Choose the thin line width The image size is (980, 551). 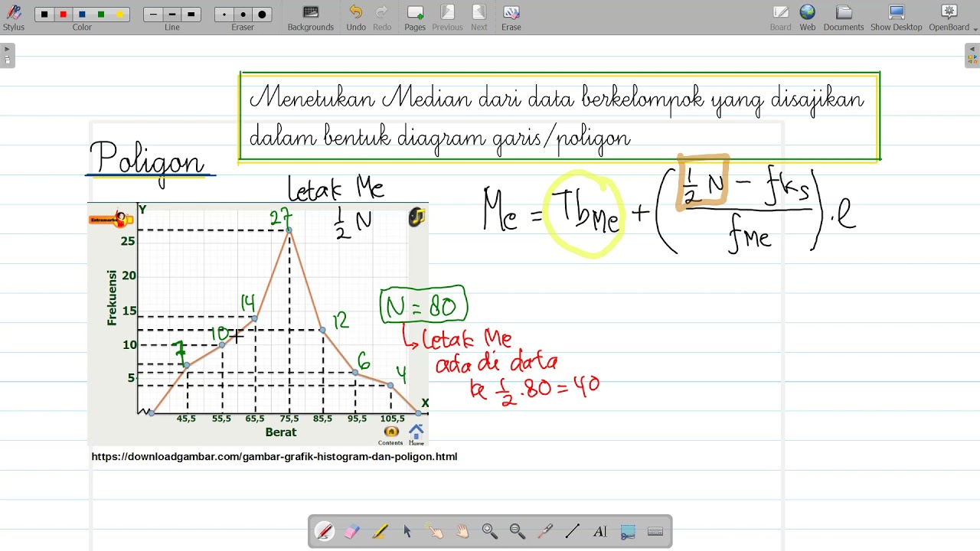154,15
